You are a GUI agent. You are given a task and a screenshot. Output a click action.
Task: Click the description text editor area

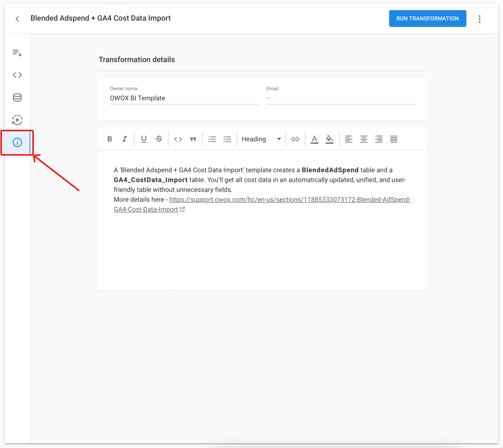[x=263, y=220]
